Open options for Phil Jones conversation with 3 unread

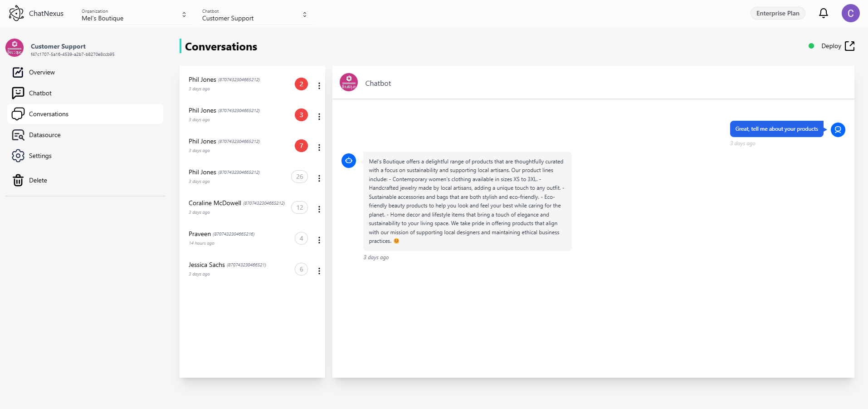[x=319, y=117]
